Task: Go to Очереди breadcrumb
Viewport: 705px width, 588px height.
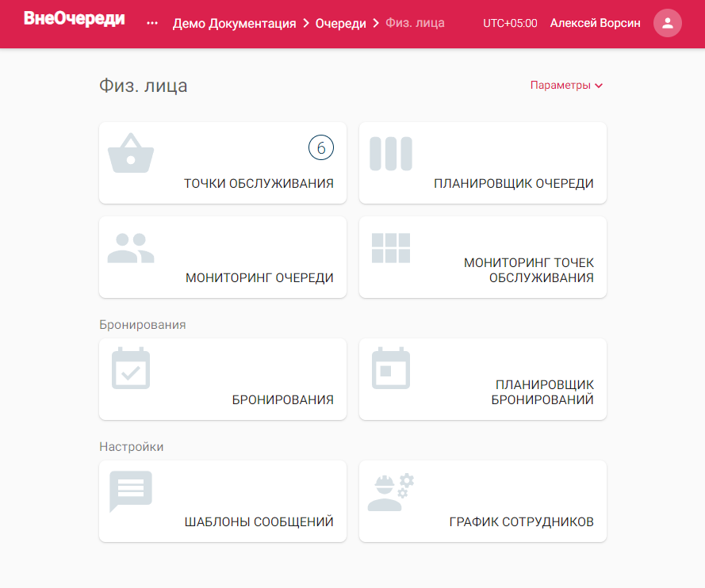Action: [x=341, y=23]
